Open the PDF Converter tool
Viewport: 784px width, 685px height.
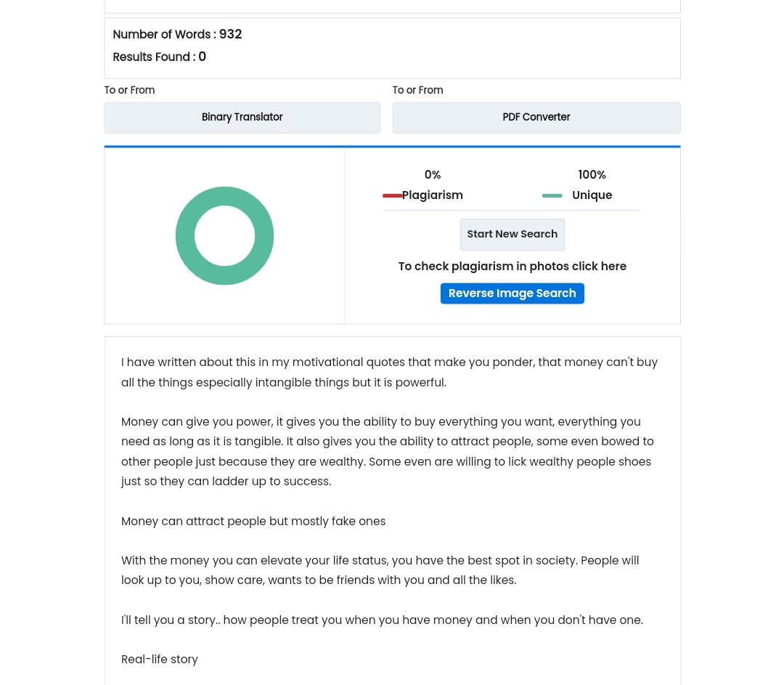click(x=536, y=118)
